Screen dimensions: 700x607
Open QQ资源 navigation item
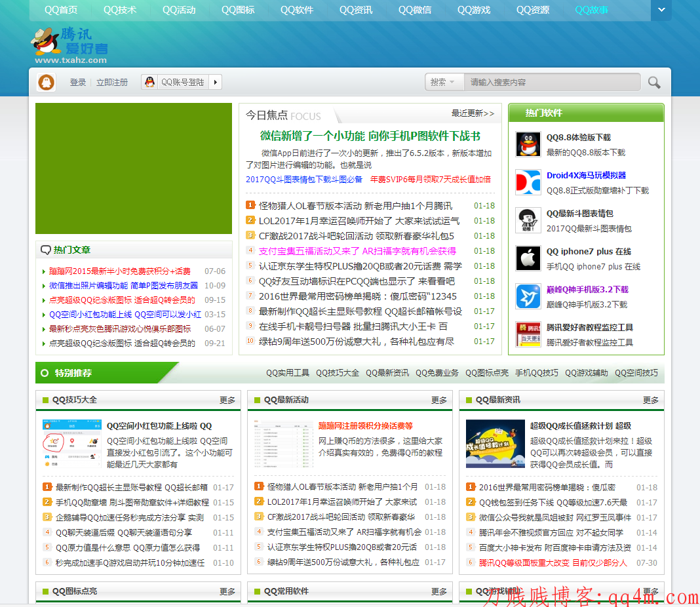pyautogui.click(x=533, y=10)
